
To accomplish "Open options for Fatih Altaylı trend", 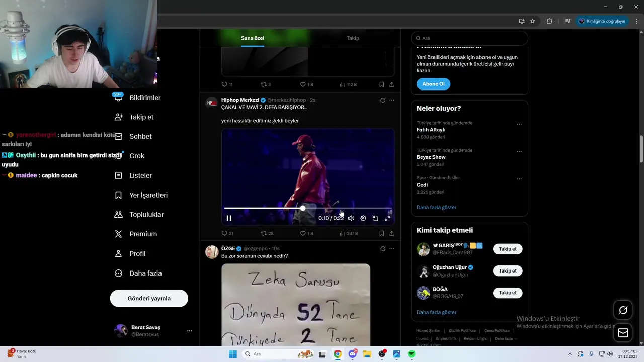I will tap(519, 124).
